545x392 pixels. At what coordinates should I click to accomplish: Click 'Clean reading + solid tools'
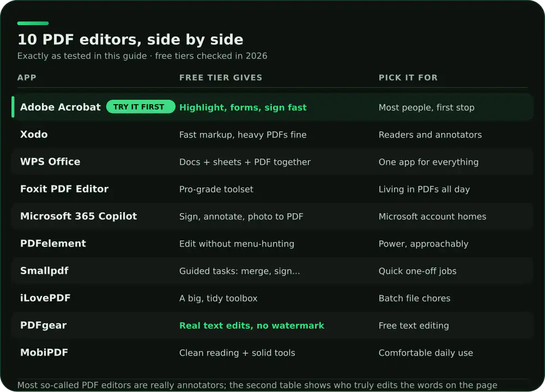coord(237,353)
